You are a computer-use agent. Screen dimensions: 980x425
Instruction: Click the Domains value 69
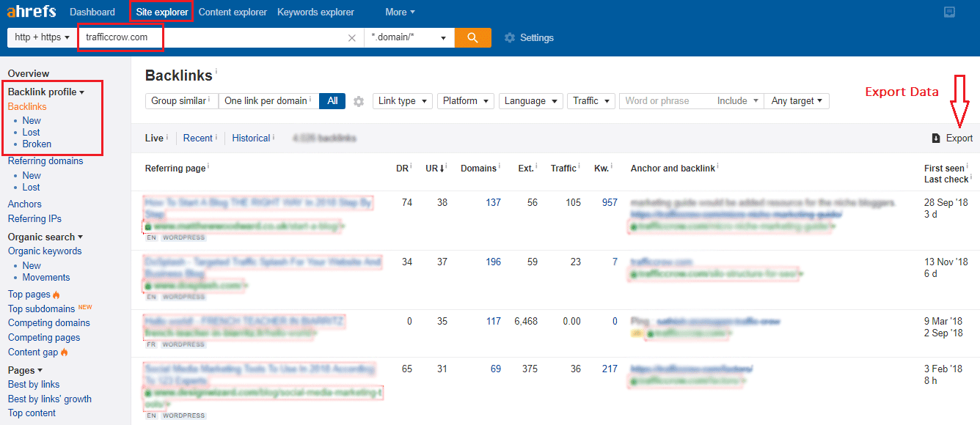click(496, 369)
